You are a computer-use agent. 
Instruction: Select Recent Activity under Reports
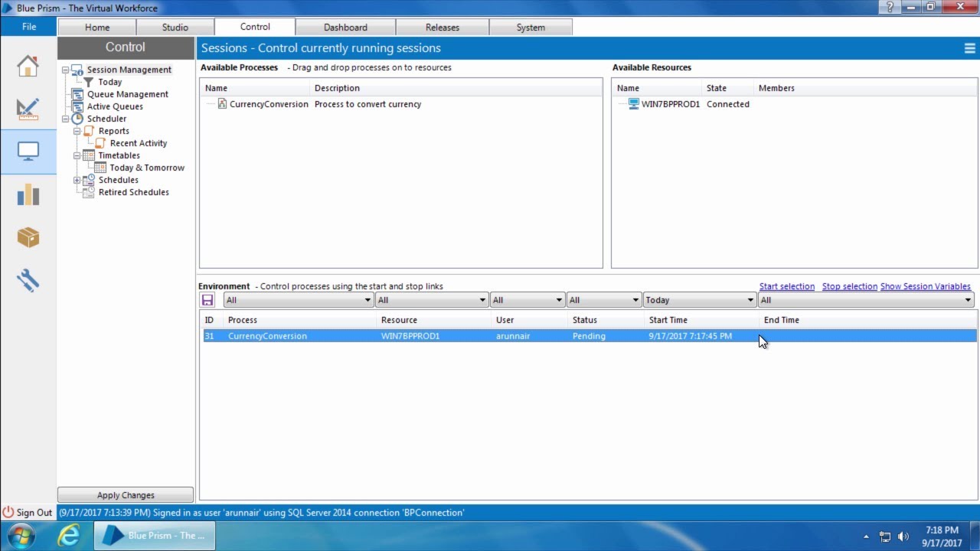[139, 143]
